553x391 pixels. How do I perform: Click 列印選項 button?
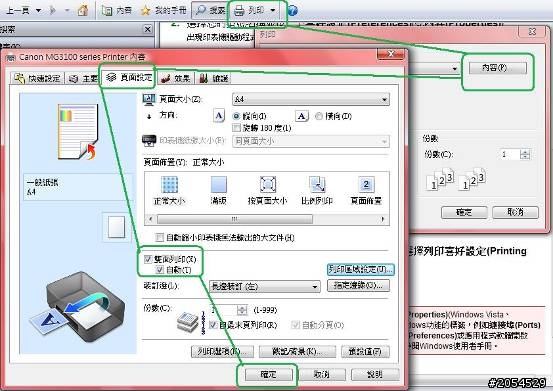[223, 352]
